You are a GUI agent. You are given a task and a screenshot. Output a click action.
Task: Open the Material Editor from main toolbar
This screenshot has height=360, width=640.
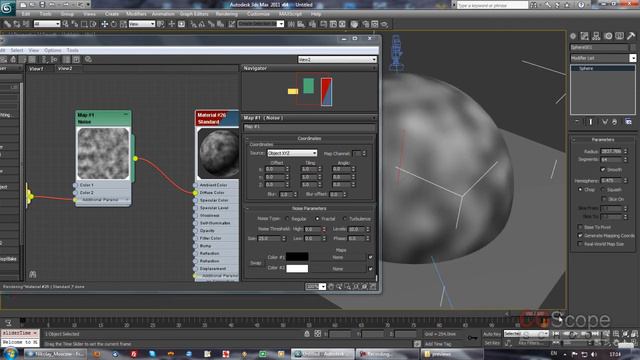[354, 24]
